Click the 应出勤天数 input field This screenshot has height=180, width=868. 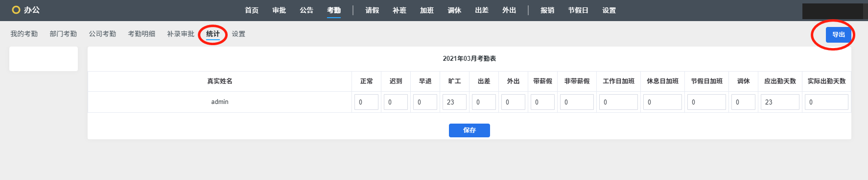pos(780,102)
